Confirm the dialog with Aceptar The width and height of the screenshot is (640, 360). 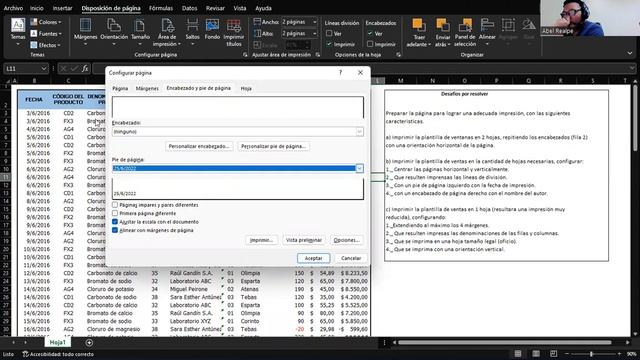coord(313,258)
